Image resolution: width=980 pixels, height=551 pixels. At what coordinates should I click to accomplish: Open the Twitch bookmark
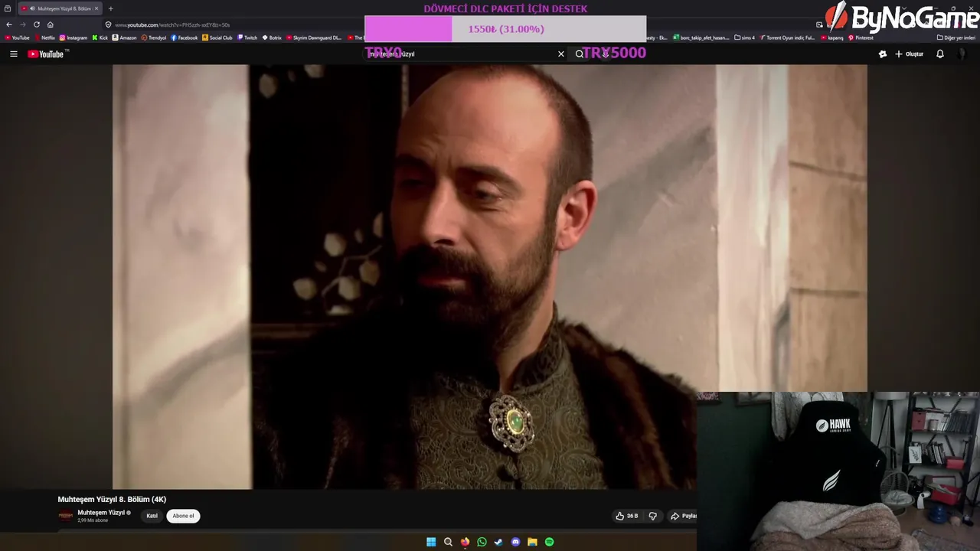[x=248, y=37]
